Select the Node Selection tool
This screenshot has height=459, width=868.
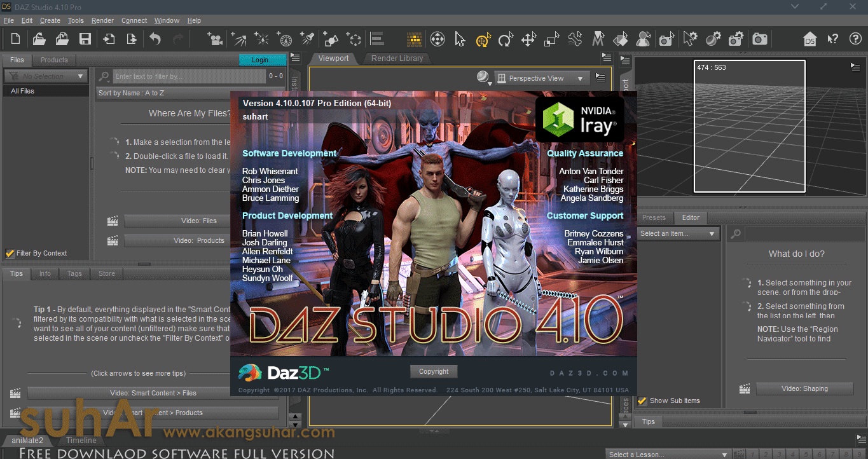click(460, 39)
